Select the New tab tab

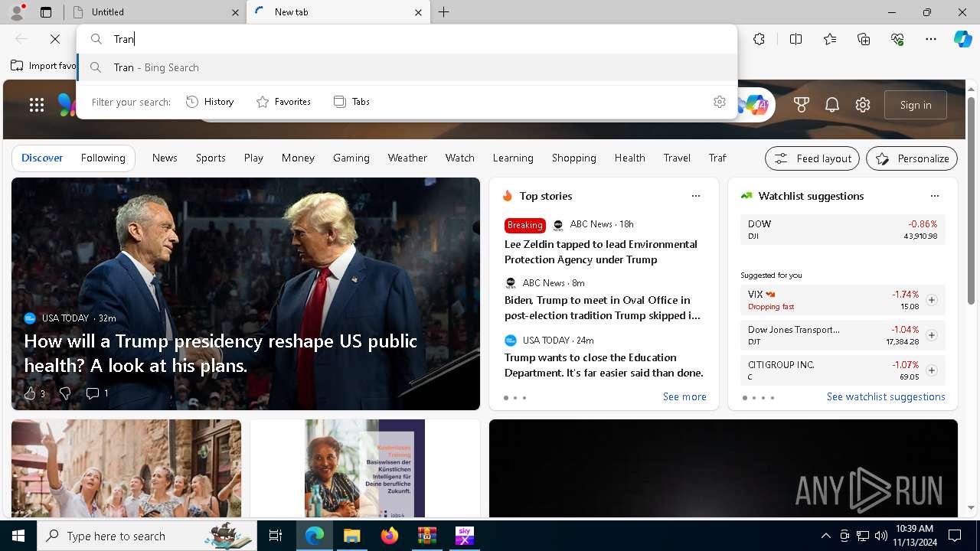click(338, 12)
